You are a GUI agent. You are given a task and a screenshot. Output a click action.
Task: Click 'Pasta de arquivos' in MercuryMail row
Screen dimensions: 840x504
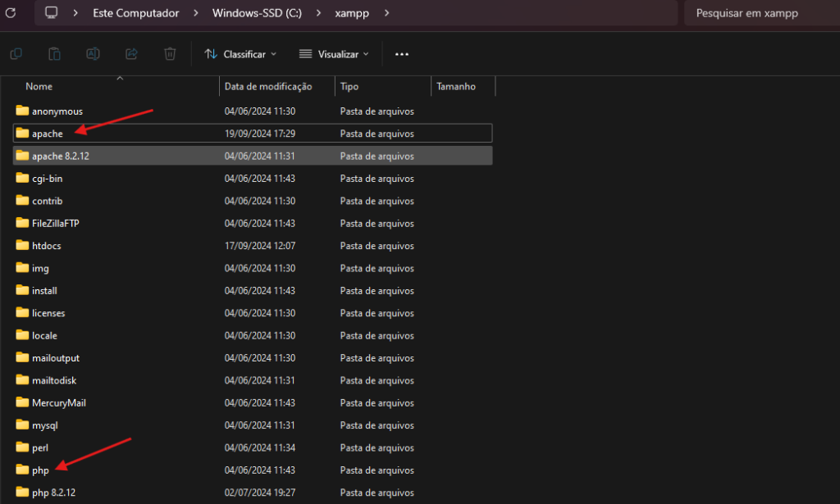(x=377, y=403)
